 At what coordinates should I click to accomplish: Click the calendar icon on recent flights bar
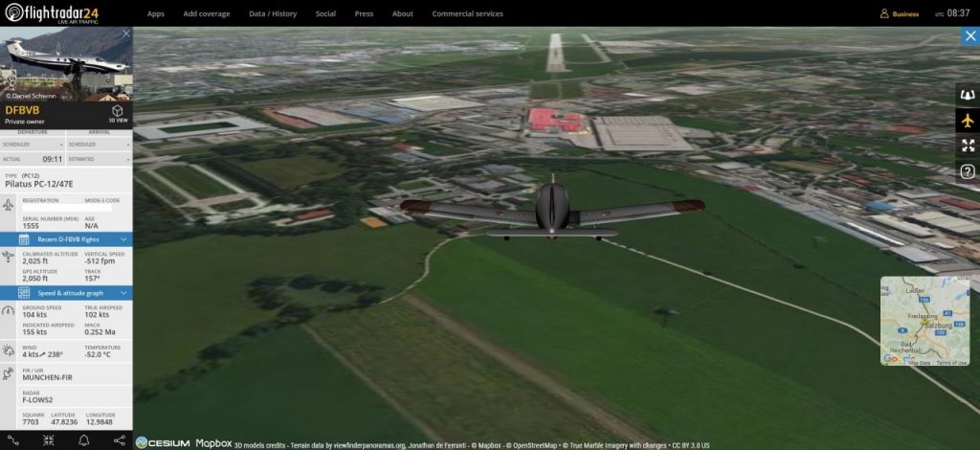(x=24, y=239)
